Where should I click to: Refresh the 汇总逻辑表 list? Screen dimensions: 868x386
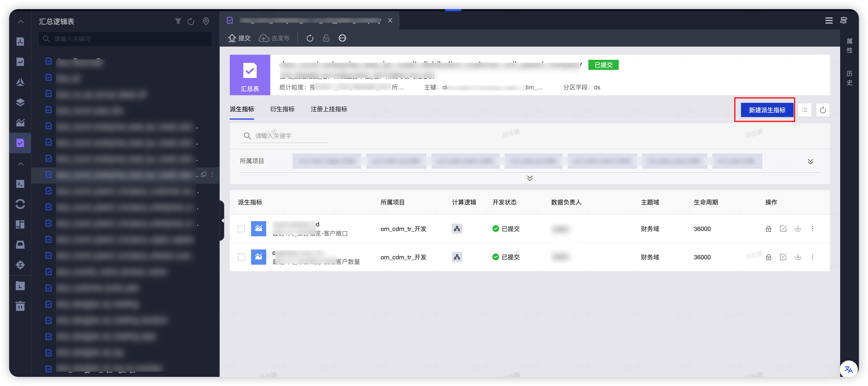191,21
